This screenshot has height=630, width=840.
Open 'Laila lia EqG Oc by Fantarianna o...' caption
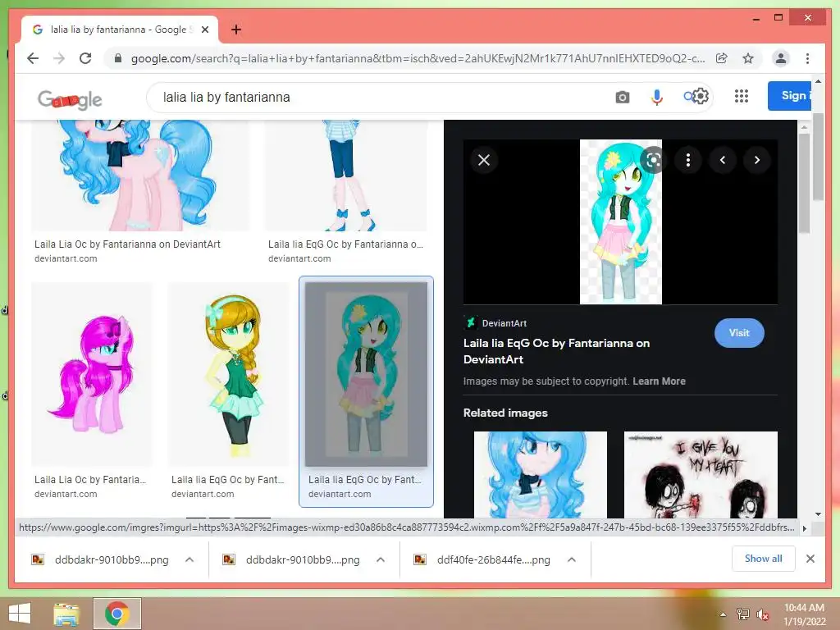(x=345, y=244)
